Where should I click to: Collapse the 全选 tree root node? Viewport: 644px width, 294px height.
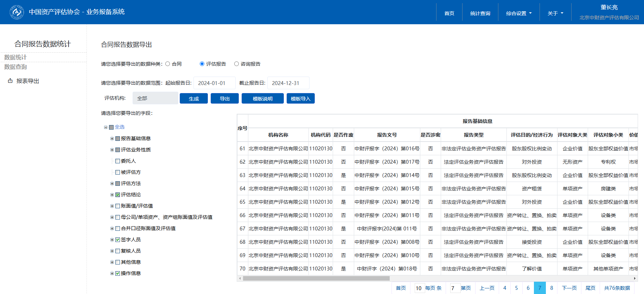(106, 127)
